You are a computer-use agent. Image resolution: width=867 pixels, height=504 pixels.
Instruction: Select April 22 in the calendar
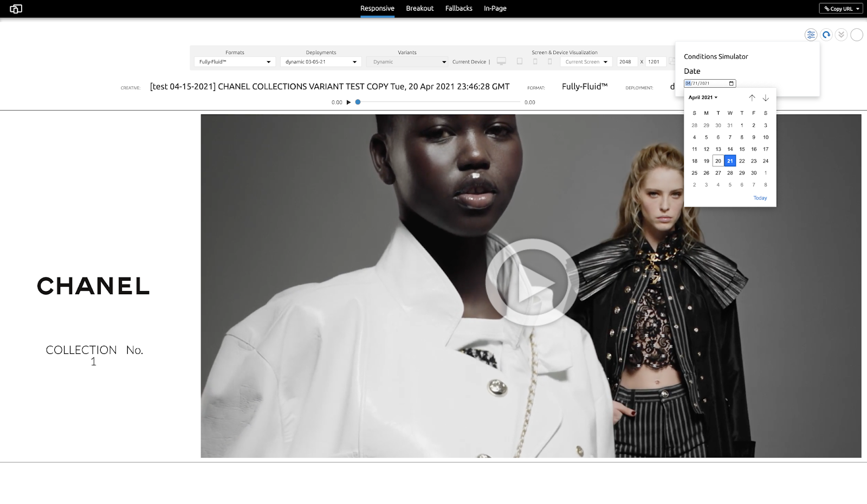(x=742, y=161)
